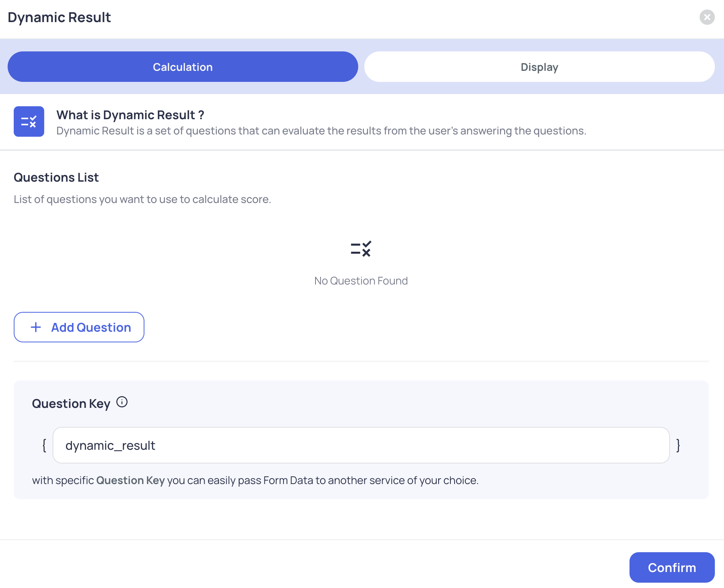724x588 pixels.
Task: Click the closing curly brace after the key field
Action: point(678,445)
